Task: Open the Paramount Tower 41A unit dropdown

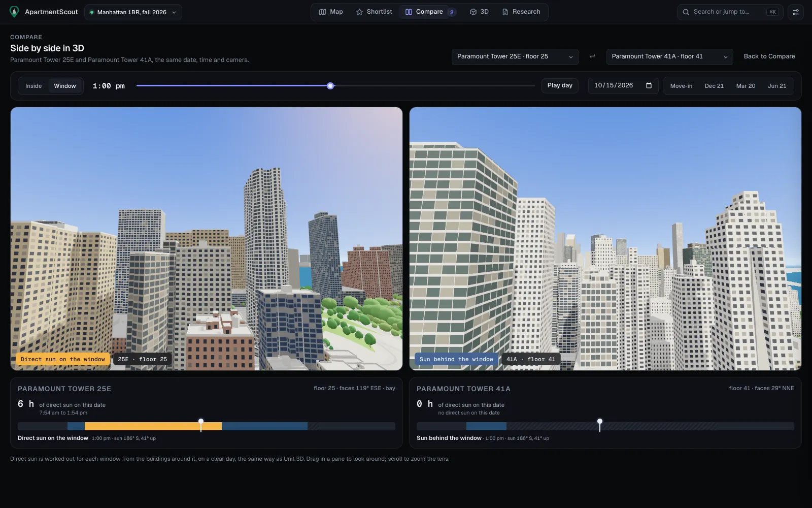Action: [x=669, y=56]
